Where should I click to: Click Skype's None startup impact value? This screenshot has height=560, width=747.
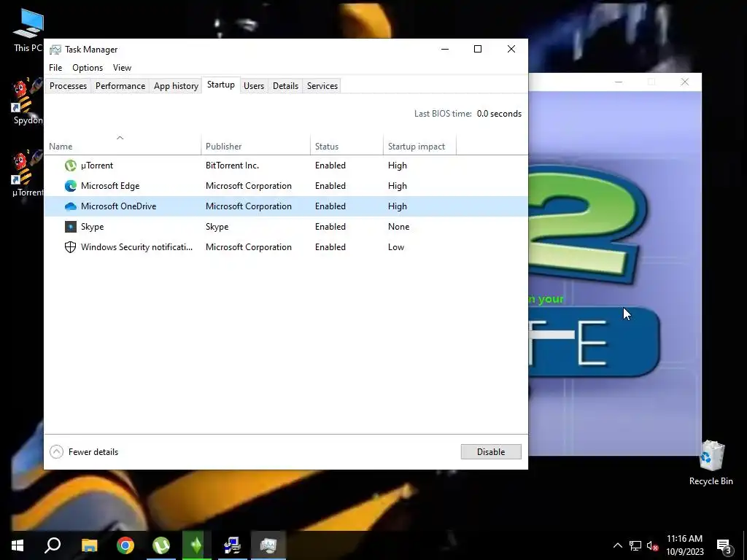[398, 227]
